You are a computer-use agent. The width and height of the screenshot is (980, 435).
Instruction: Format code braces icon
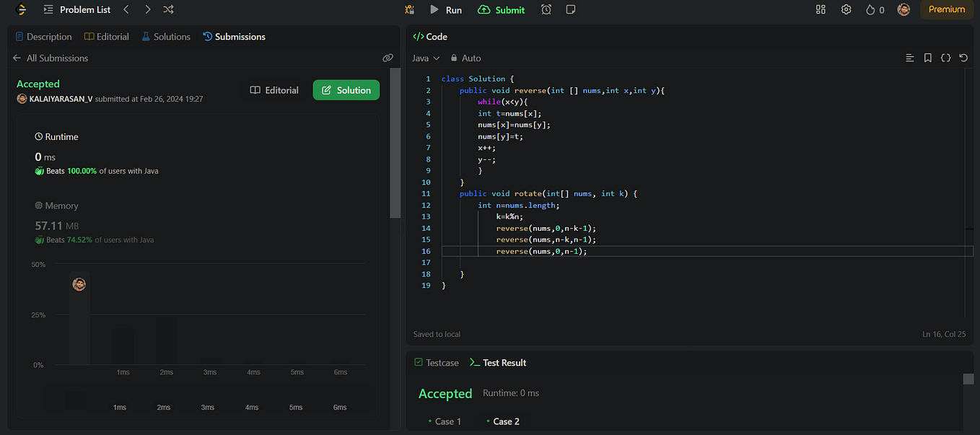(945, 58)
